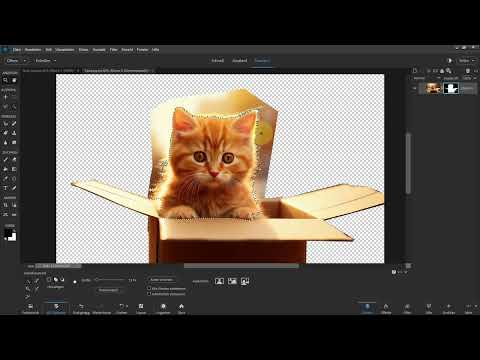Select the Lasso tool
Screen dimensions: 480x360
[x=6, y=107]
